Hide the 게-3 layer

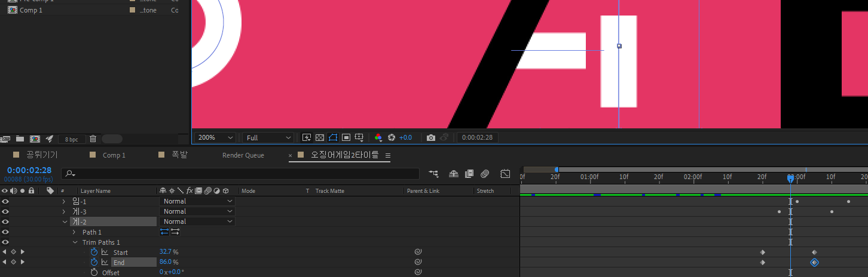coord(5,211)
